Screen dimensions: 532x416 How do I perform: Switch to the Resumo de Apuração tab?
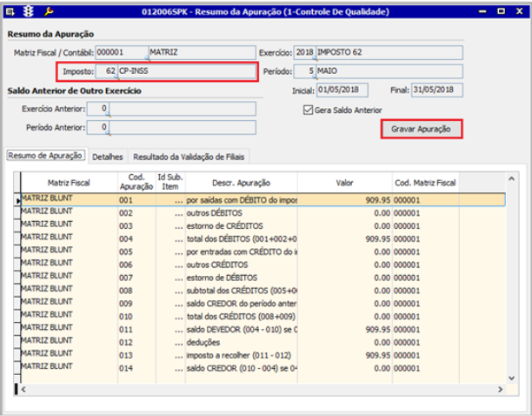45,156
